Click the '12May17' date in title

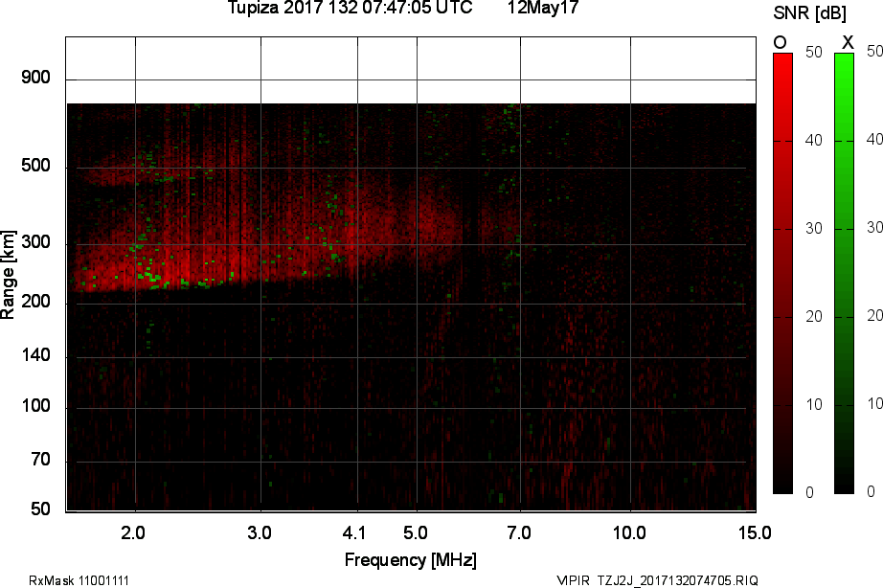click(543, 8)
